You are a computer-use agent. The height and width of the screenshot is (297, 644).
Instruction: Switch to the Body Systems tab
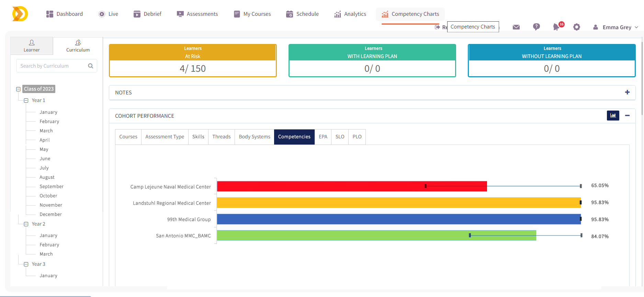tap(255, 137)
